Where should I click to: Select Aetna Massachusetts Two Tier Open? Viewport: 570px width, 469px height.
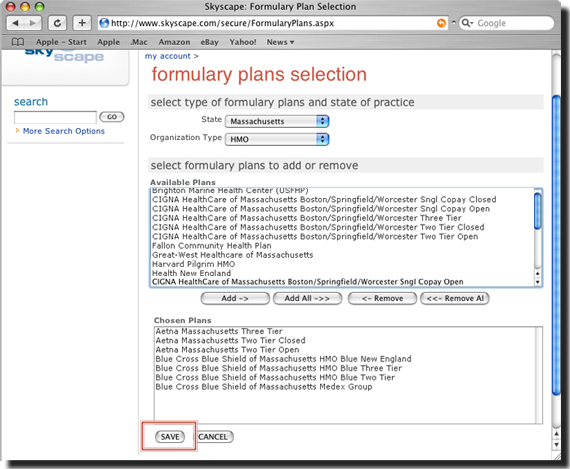tap(228, 350)
